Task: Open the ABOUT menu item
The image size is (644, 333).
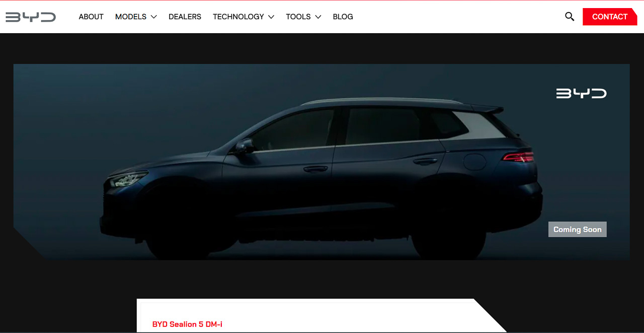Action: point(91,17)
